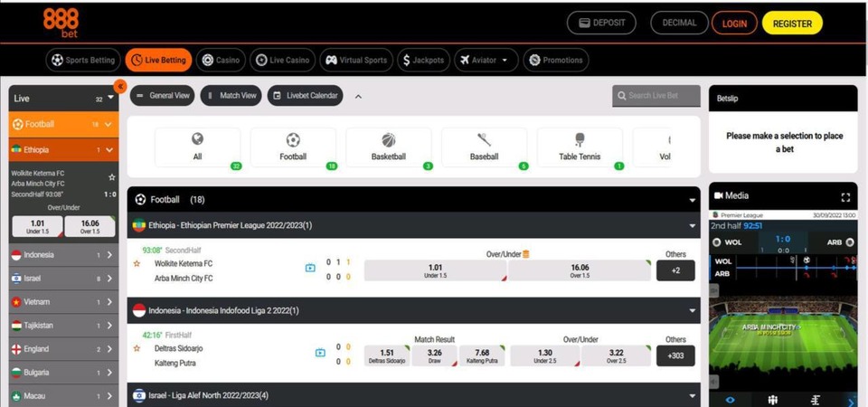Select the Live Betting tab
Screen dimensions: 868x407
(x=159, y=60)
